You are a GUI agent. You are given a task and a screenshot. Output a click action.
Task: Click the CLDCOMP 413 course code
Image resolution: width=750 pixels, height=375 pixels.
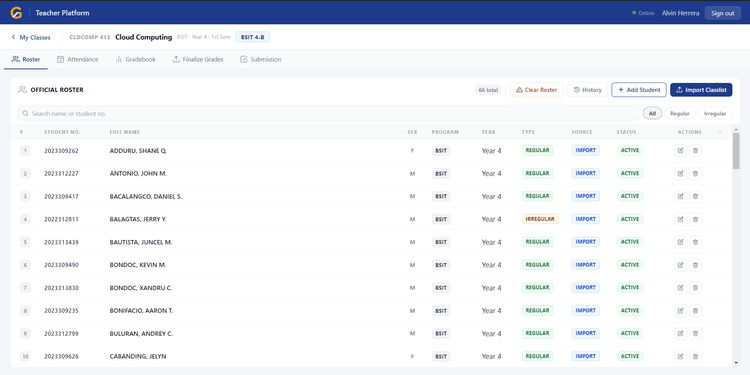pyautogui.click(x=89, y=37)
